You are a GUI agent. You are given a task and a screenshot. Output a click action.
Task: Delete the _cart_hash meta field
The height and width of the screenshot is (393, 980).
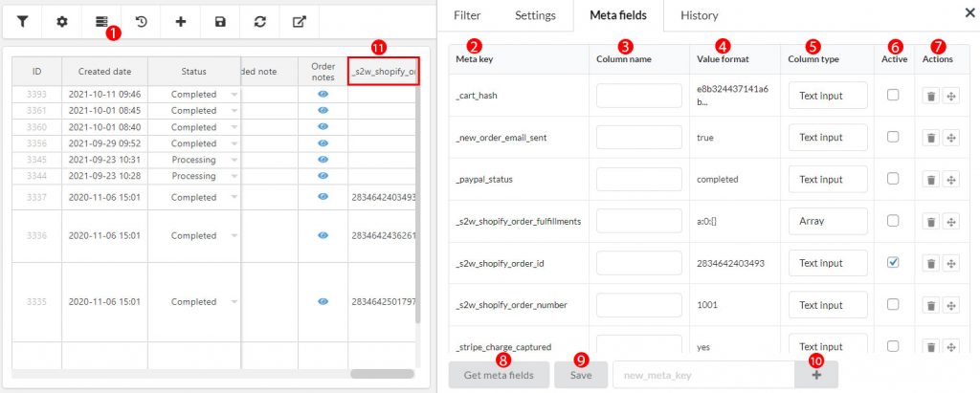click(x=930, y=96)
